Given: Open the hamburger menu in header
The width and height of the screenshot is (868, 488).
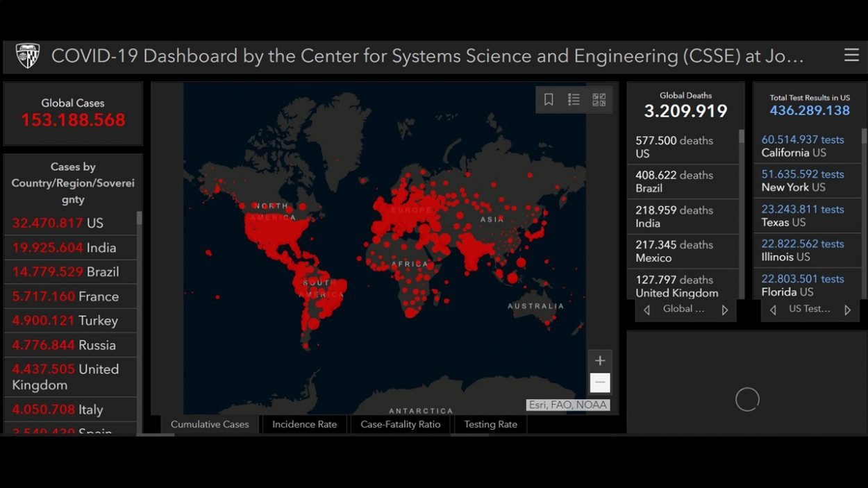Looking at the screenshot, I should (851, 56).
